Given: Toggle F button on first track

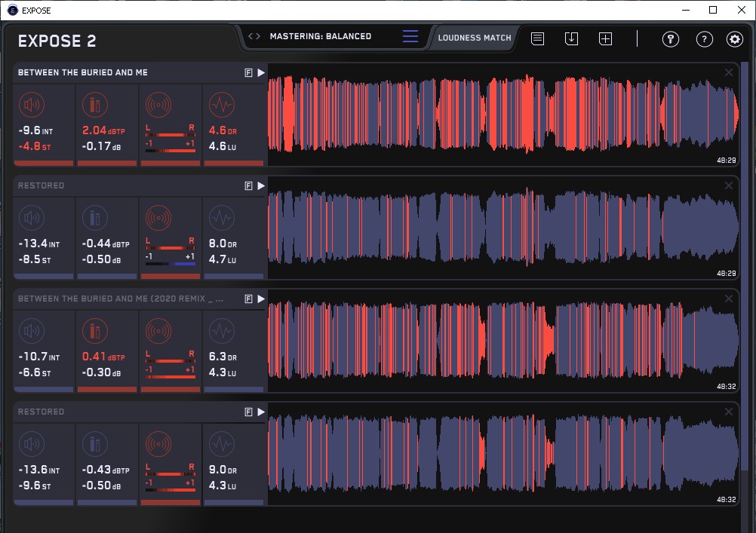Looking at the screenshot, I should (247, 72).
